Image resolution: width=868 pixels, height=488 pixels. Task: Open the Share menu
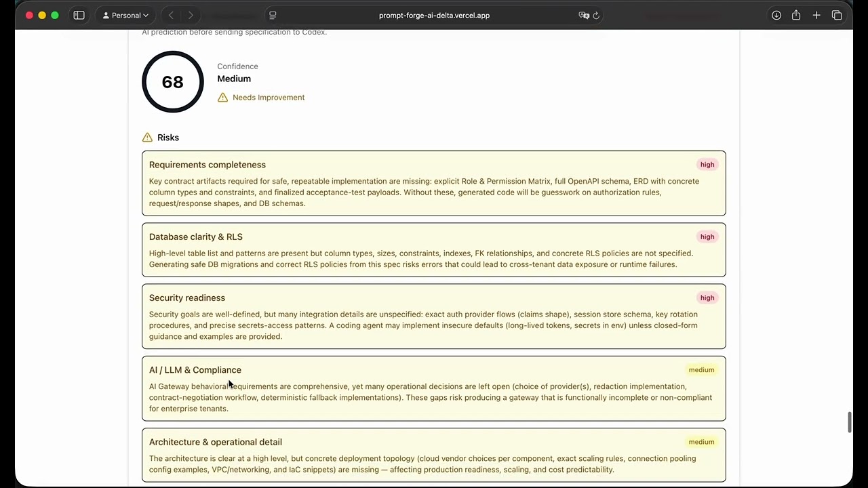[796, 15]
